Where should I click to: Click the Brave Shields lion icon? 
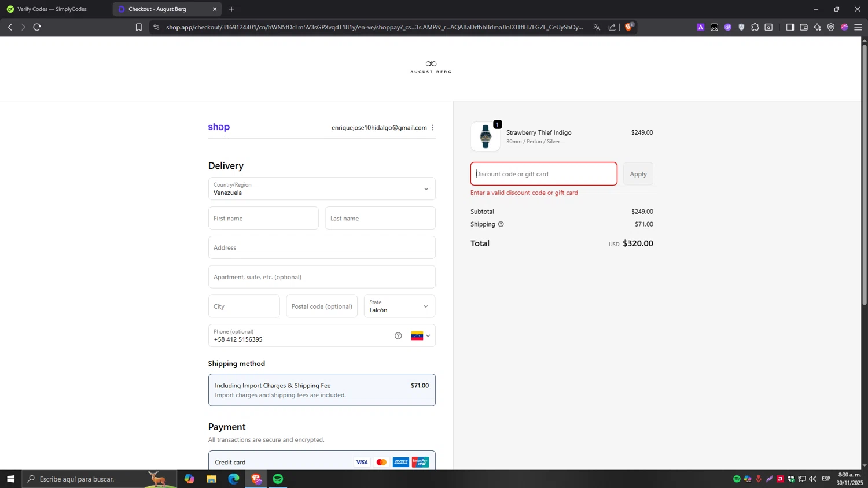pos(628,27)
